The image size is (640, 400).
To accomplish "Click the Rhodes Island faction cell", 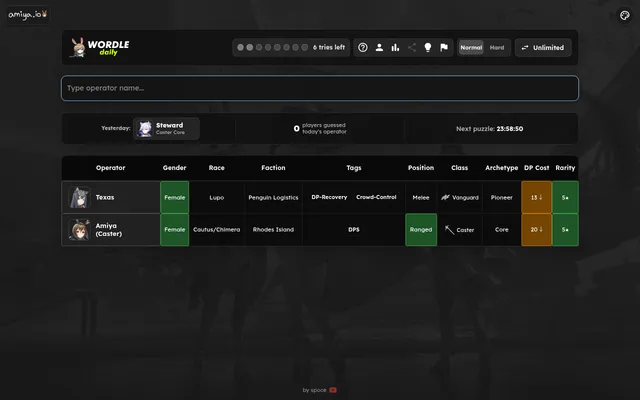I will pyautogui.click(x=273, y=229).
